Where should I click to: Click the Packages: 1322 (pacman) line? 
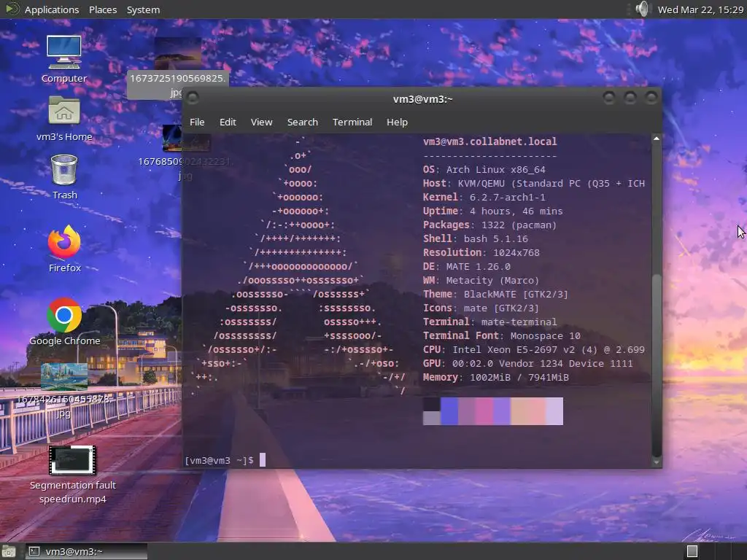[x=489, y=225]
